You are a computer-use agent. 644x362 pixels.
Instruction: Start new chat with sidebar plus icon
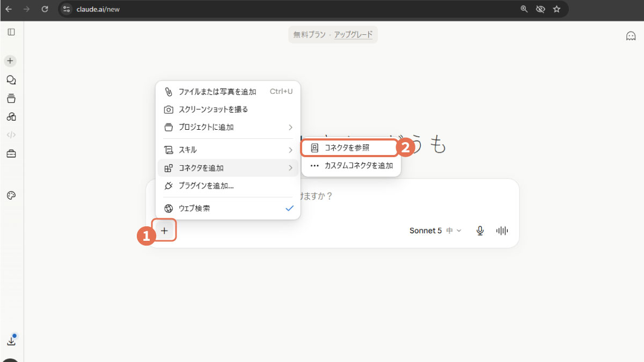pos(11,61)
